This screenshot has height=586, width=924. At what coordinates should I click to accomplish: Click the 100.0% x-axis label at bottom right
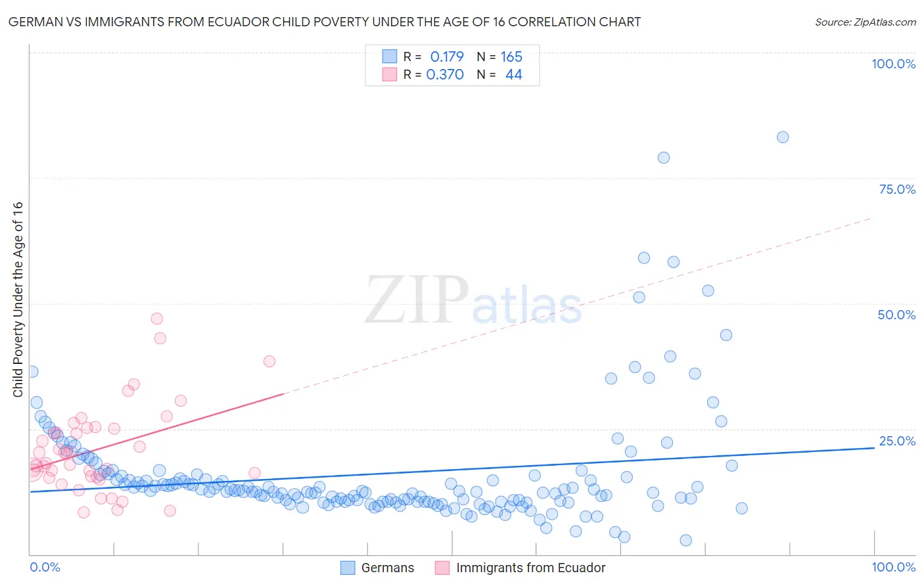click(x=893, y=567)
